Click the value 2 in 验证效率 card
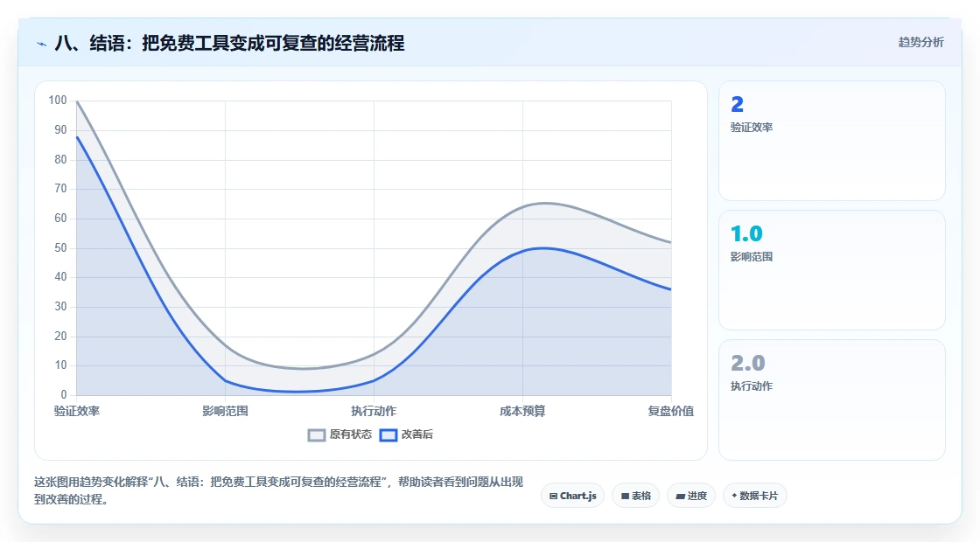The height and width of the screenshot is (542, 980). tap(738, 104)
